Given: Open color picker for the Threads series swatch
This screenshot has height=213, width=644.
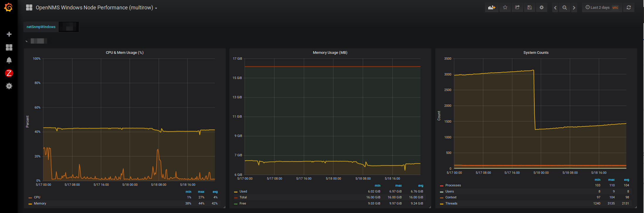Looking at the screenshot, I should click(x=442, y=204).
